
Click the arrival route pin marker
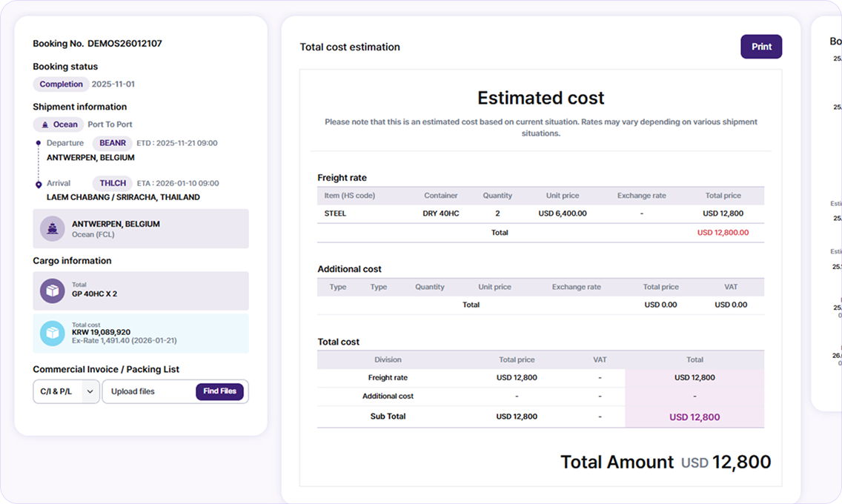[38, 184]
